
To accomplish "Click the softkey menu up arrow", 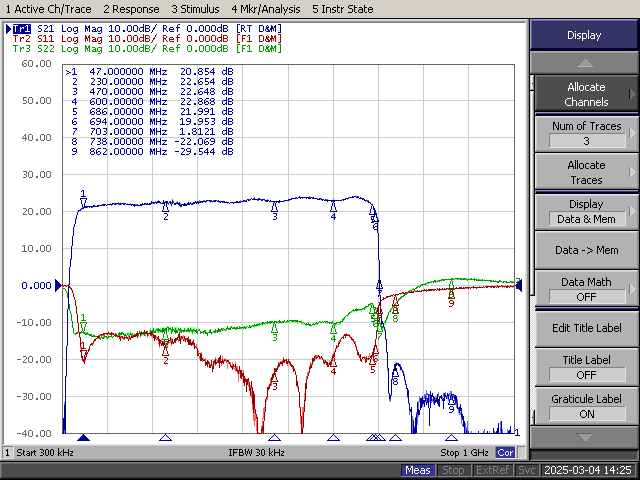I will 584,63.
